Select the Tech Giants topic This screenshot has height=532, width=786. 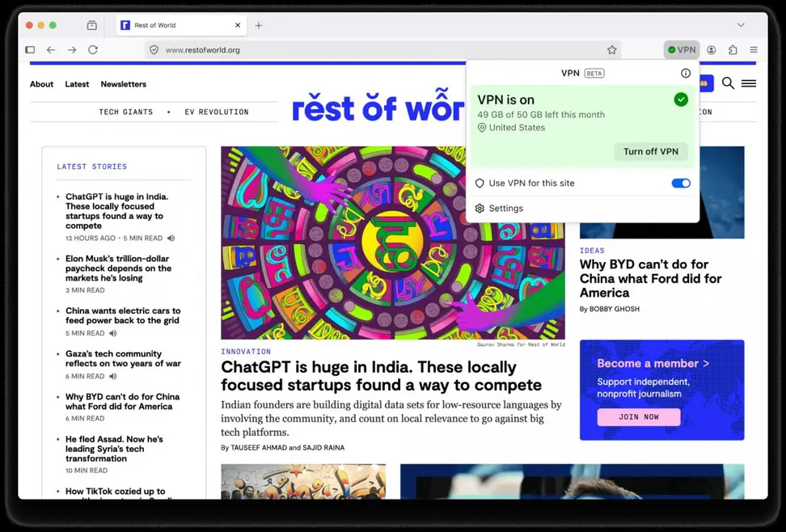pos(126,112)
